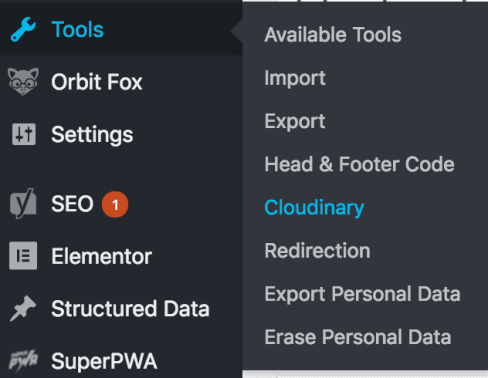Open the Redirection tool
The width and height of the screenshot is (488, 378).
(x=317, y=251)
